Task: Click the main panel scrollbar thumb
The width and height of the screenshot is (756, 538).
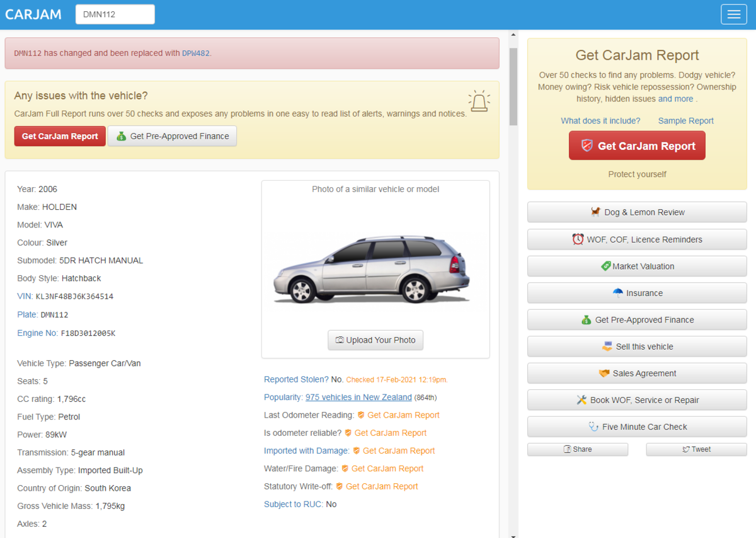Action: pos(513,87)
